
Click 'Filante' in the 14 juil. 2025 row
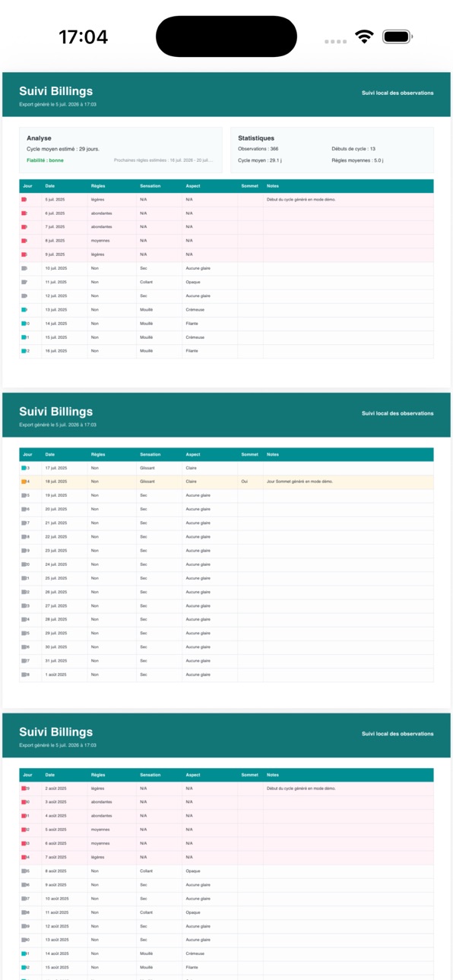coord(192,324)
